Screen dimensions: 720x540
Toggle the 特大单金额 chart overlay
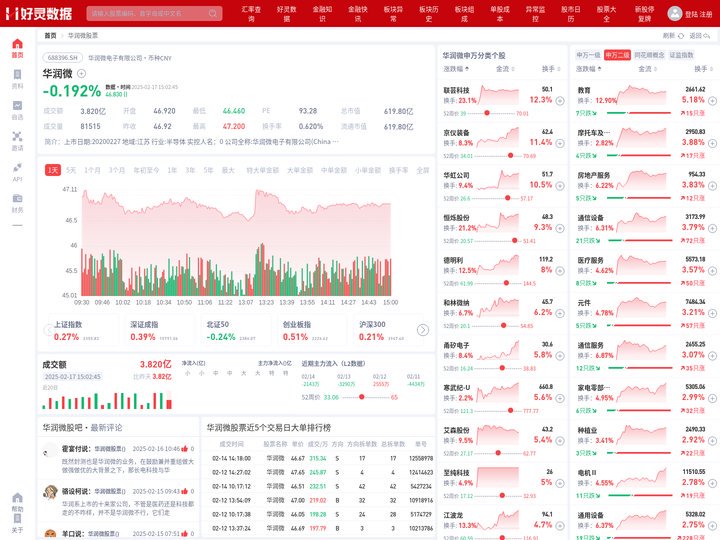pyautogui.click(x=263, y=170)
